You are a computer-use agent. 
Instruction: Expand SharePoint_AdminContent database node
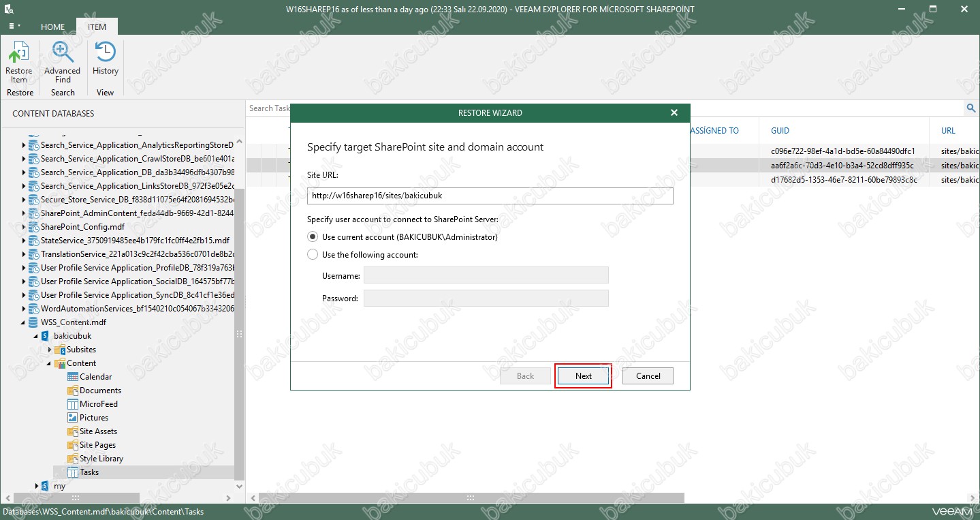click(x=24, y=213)
